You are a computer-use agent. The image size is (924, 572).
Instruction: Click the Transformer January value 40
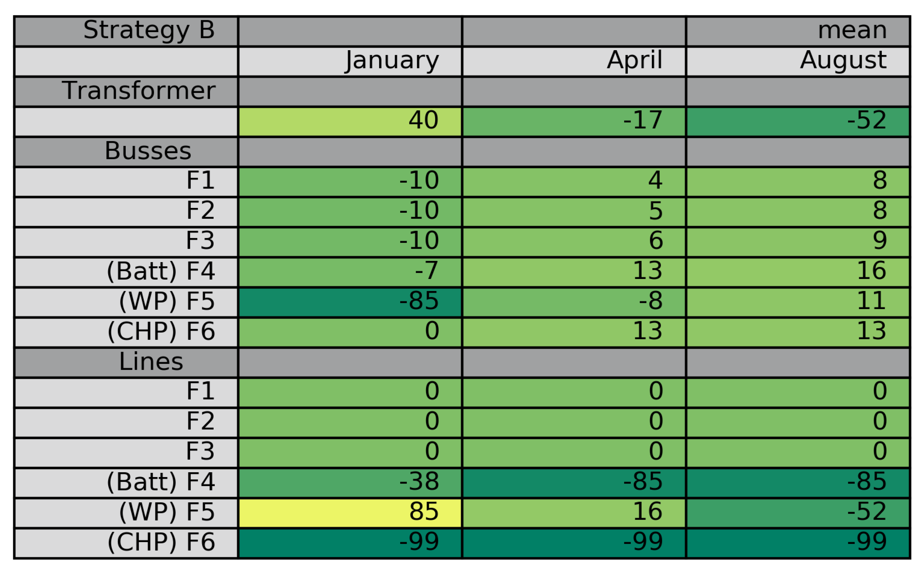tap(350, 121)
